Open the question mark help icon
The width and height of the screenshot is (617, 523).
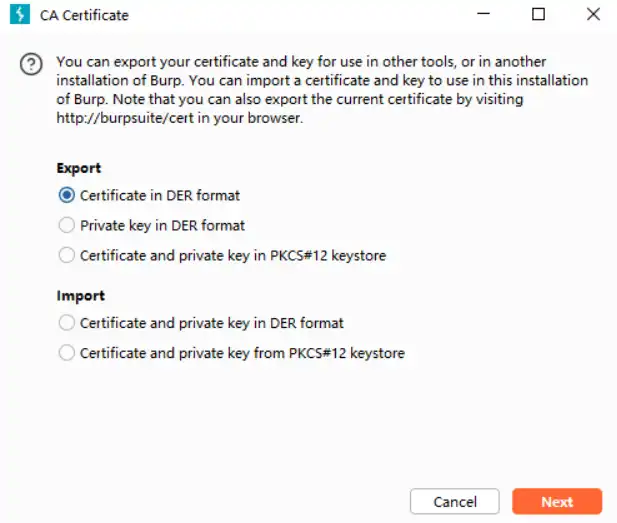pos(31,64)
